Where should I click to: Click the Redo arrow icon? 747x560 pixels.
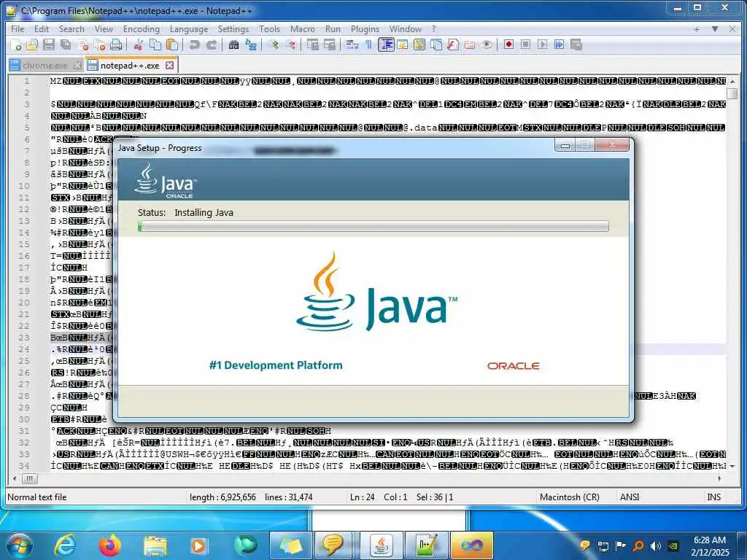[x=212, y=44]
